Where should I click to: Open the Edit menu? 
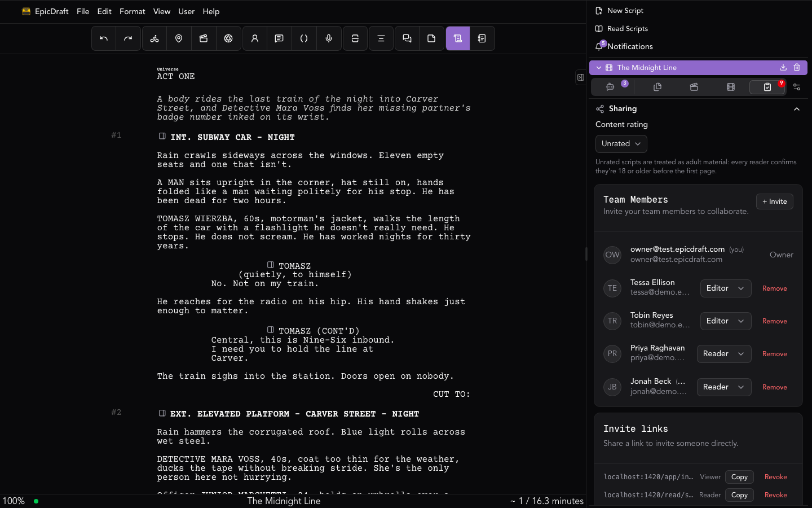104,11
